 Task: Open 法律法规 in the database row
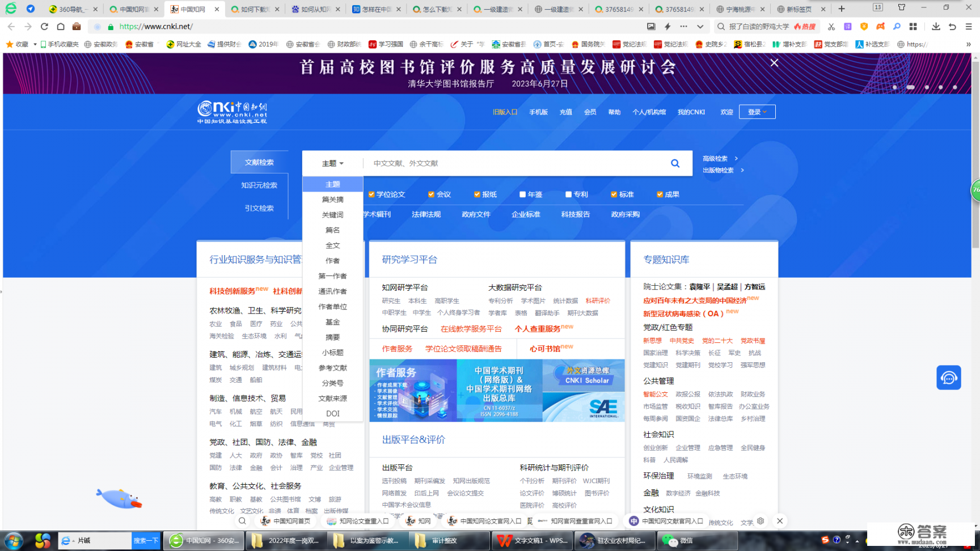[426, 214]
